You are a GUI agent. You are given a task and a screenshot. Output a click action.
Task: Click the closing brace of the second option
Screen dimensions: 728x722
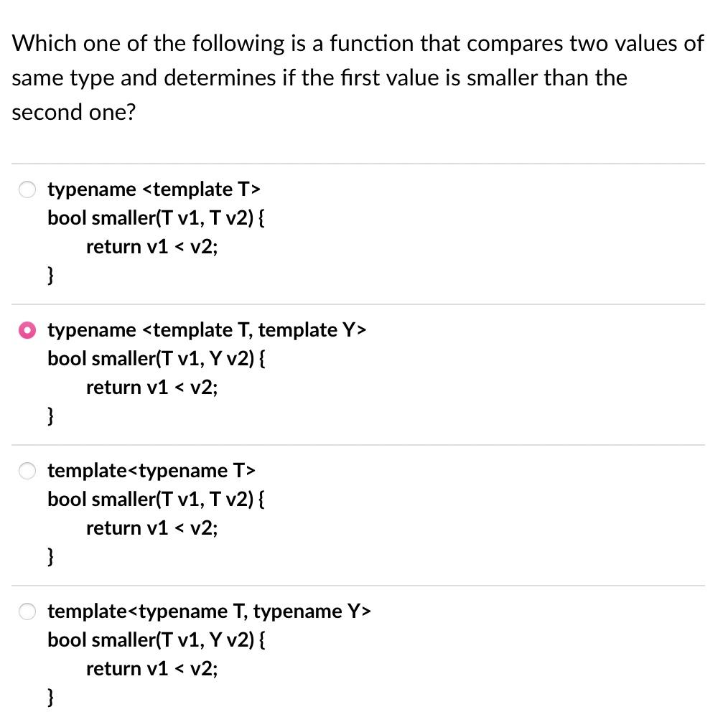click(50, 416)
